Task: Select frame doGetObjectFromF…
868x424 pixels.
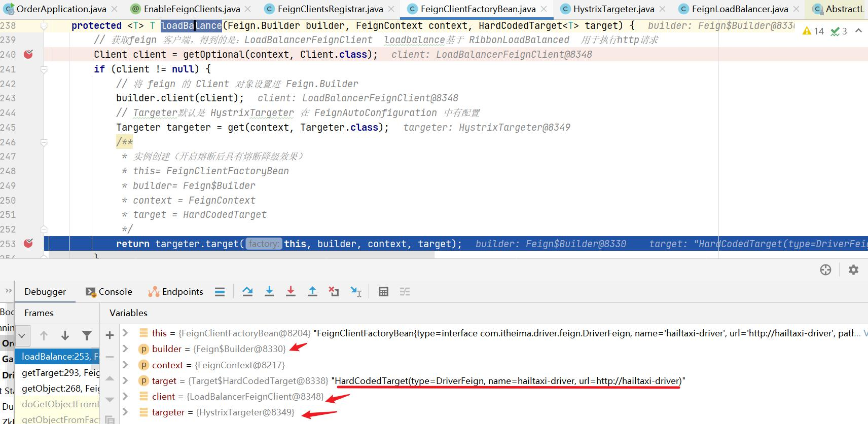Action: (57, 404)
